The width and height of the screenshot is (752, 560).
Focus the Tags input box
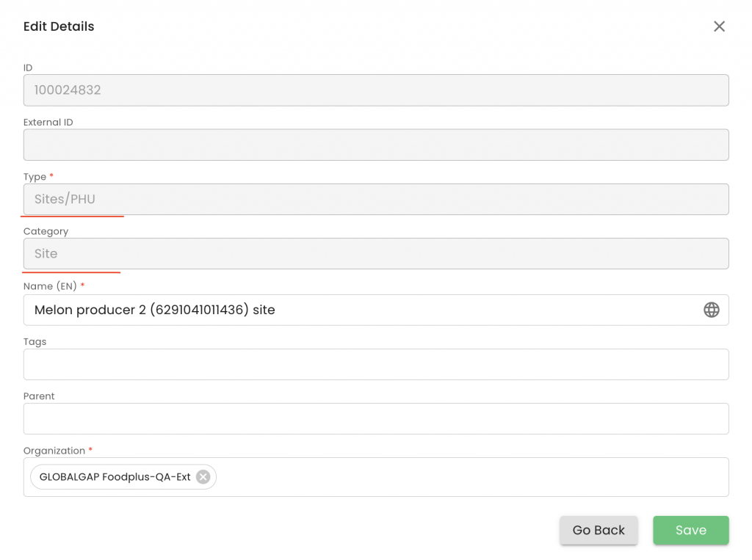(376, 364)
